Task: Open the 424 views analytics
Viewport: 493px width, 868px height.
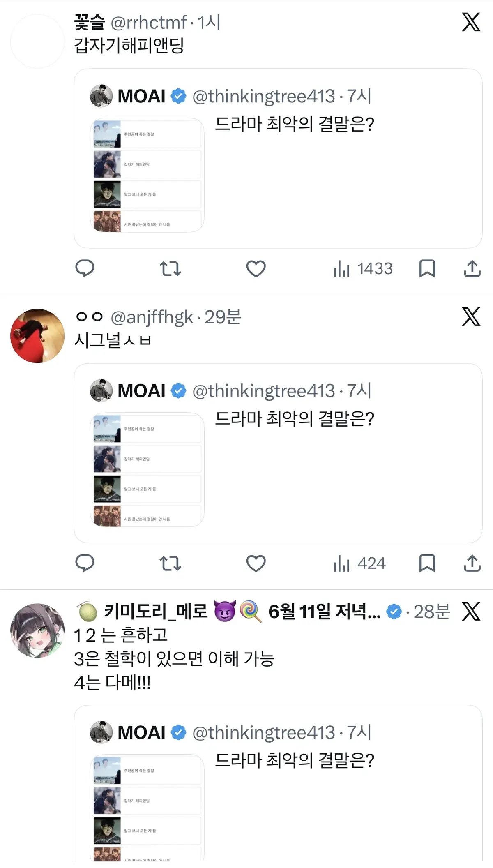Action: point(360,563)
